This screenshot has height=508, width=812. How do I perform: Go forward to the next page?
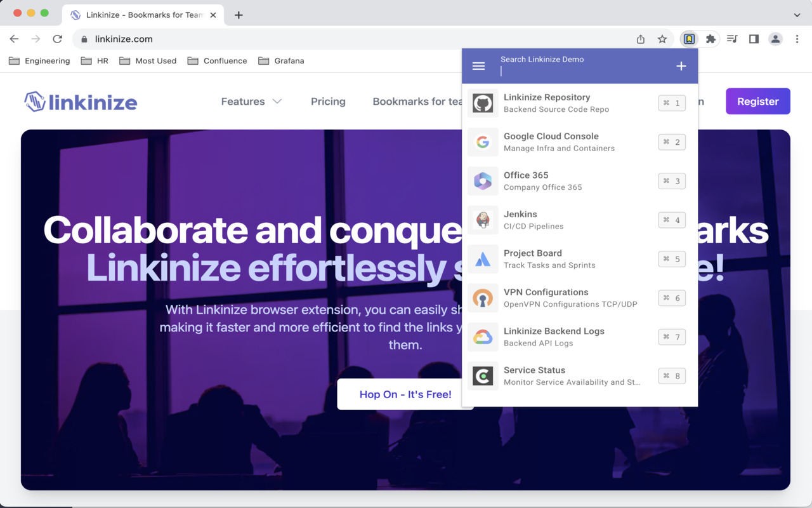(36, 39)
